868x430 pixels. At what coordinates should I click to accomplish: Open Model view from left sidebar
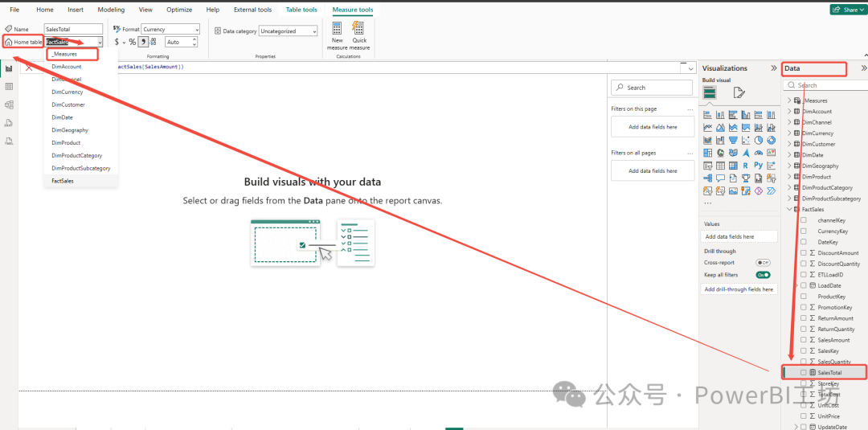click(9, 104)
